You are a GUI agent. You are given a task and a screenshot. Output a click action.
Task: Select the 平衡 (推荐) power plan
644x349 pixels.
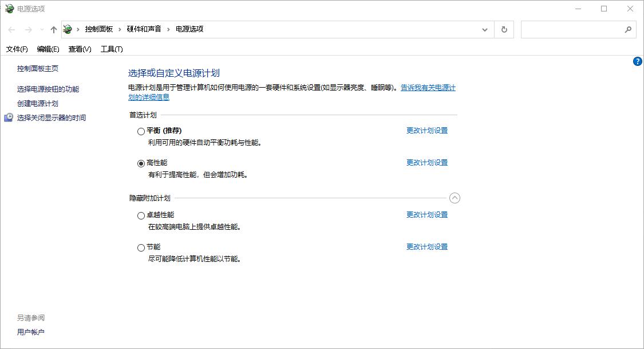141,131
